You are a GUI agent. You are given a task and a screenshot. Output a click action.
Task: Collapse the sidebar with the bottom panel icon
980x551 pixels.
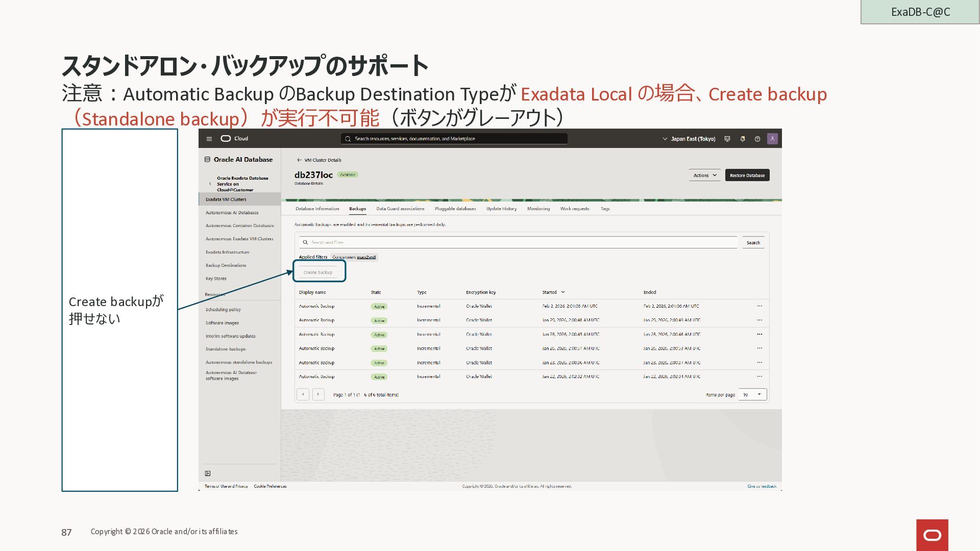pyautogui.click(x=208, y=473)
